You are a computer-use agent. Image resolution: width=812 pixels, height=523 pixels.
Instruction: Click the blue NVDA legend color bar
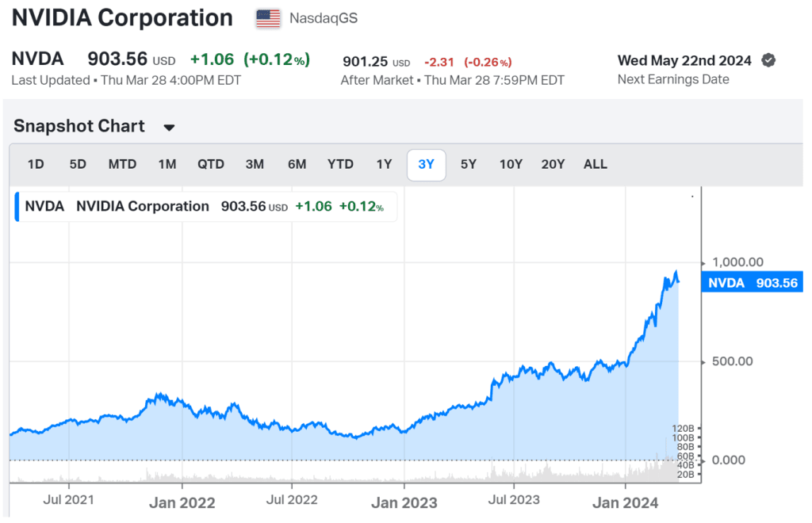click(x=17, y=206)
